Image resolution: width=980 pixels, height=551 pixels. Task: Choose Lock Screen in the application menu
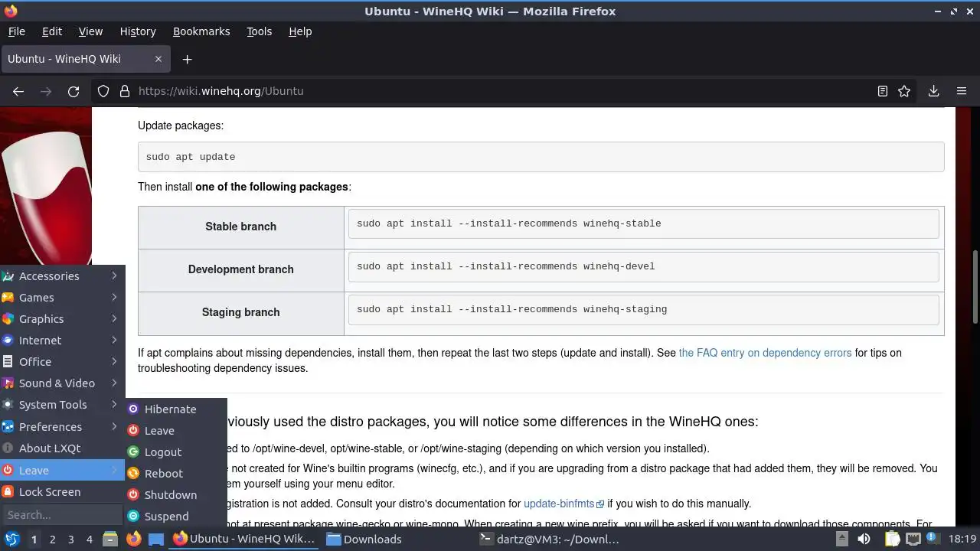[x=63, y=492]
